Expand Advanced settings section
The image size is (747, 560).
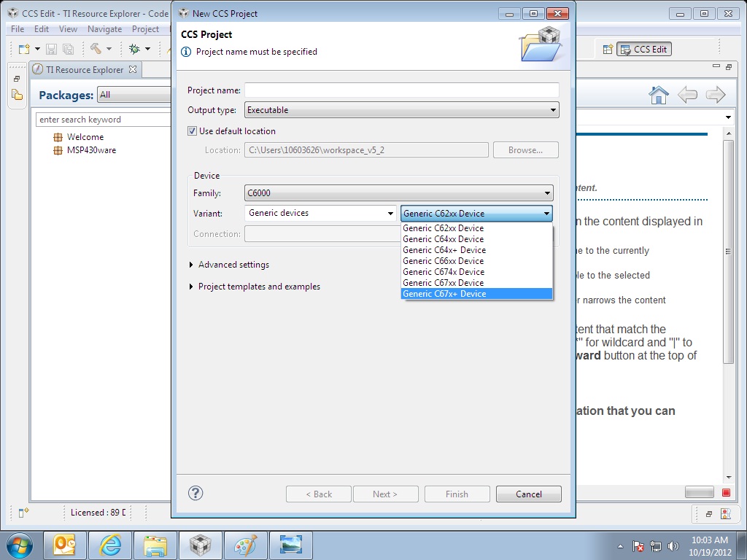[x=191, y=265]
